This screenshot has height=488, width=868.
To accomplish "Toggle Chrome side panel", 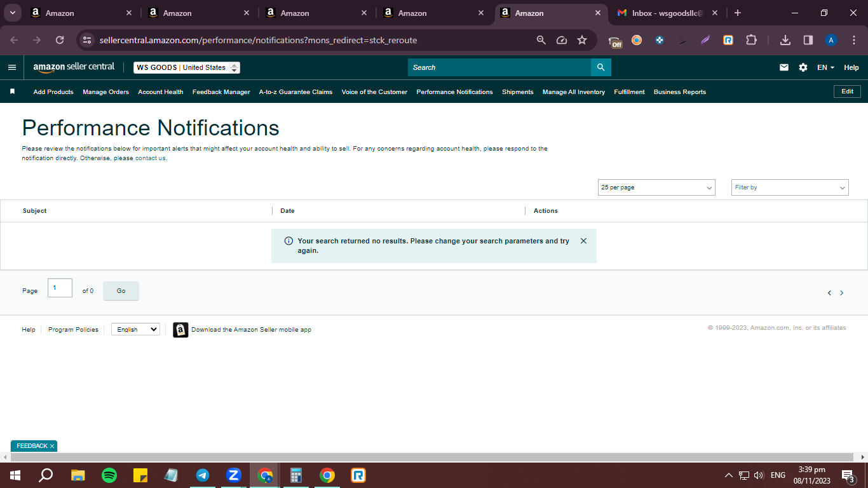I will (808, 40).
